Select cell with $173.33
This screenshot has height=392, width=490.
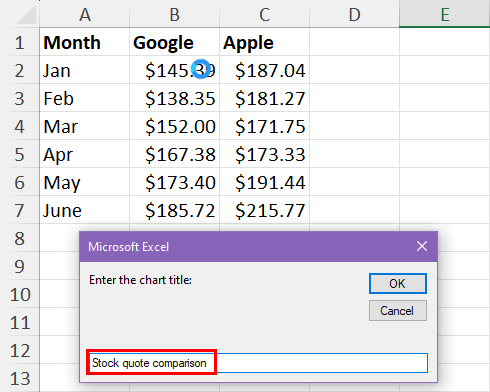click(265, 154)
